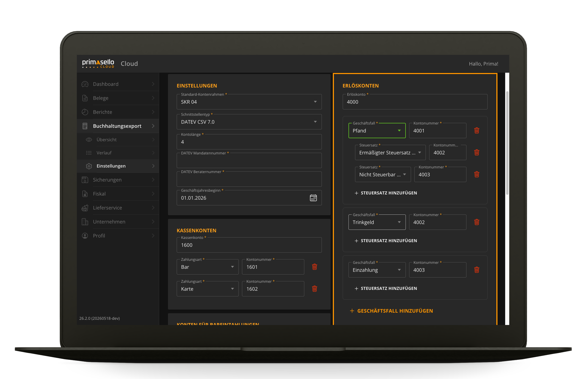Screen dimensions: 588x379
Task: Go to the Übersicht submenu entry
Action: point(118,140)
